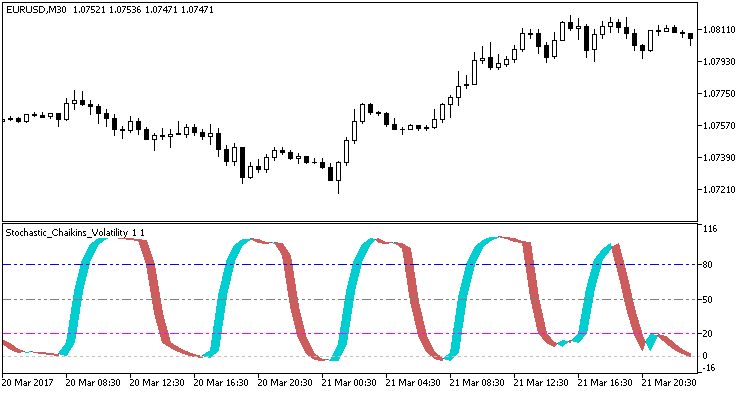Click the 1.07390 price axis label
This screenshot has width=750, height=394.
pyautogui.click(x=718, y=157)
